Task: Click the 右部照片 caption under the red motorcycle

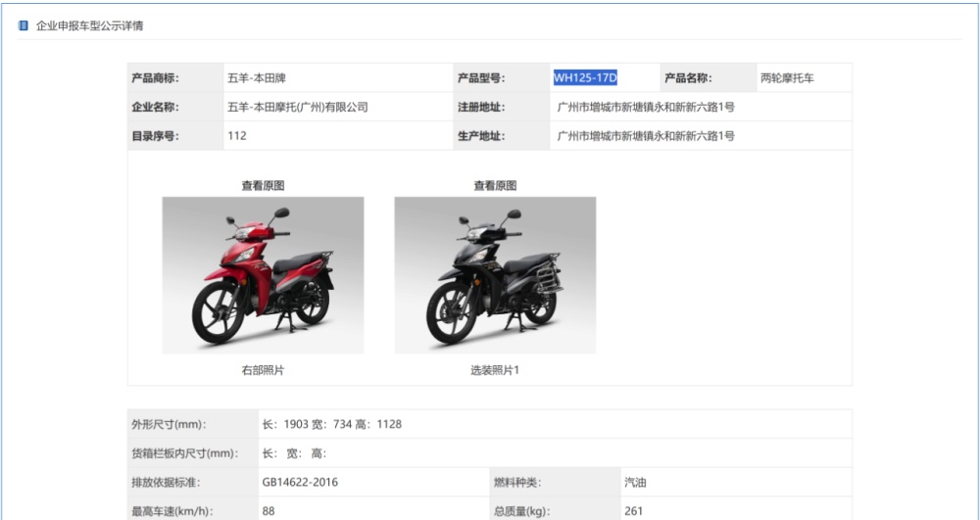Action: tap(263, 370)
